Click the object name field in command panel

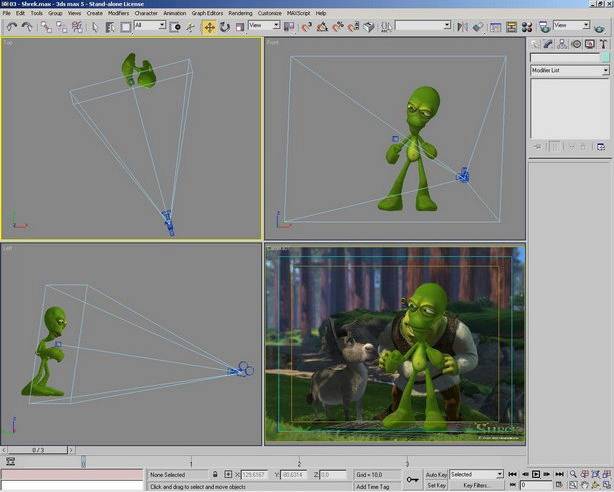565,58
